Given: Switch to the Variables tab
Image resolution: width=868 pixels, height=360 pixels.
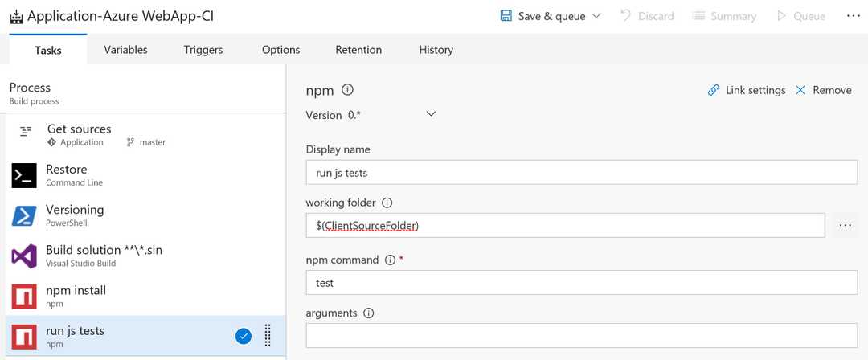Looking at the screenshot, I should [125, 50].
